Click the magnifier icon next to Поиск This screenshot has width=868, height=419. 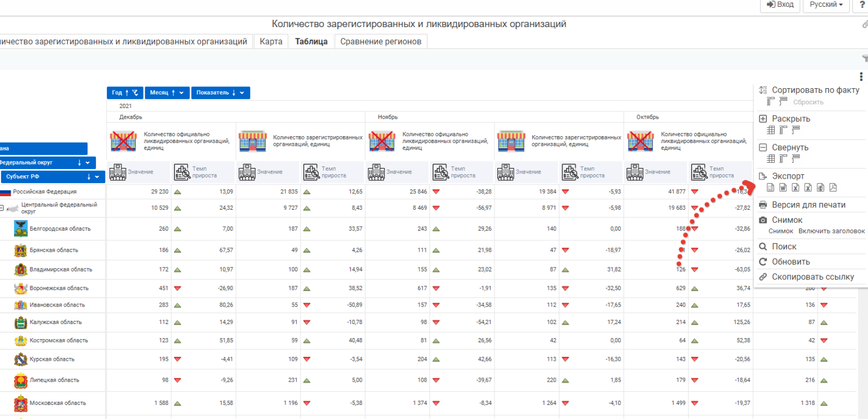pyautogui.click(x=763, y=247)
